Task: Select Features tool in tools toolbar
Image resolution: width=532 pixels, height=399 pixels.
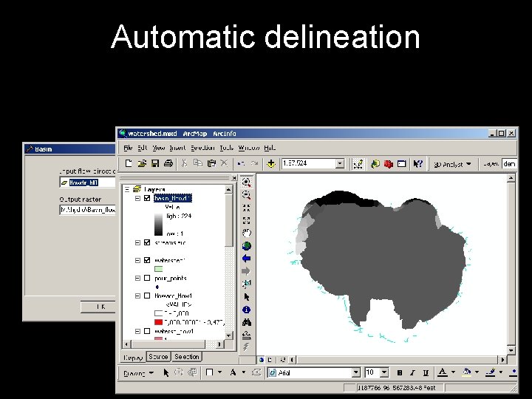Action: tap(247, 284)
